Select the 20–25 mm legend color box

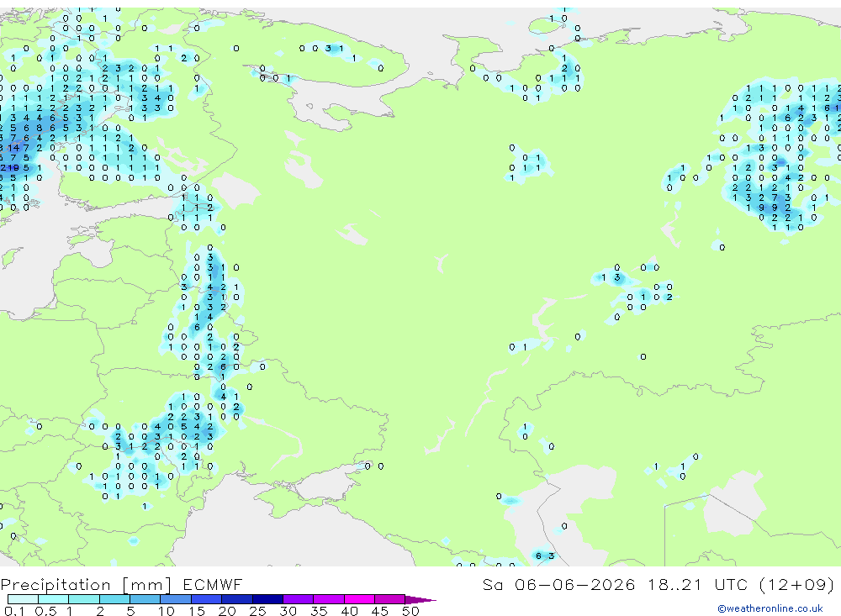click(237, 599)
